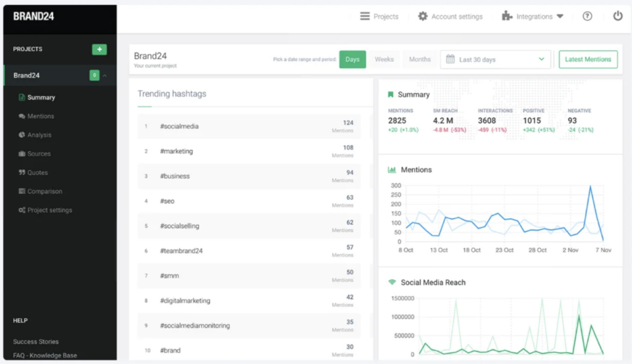Viewport: 632px width, 364px height.
Task: Select the Days period toggle
Action: coord(352,59)
